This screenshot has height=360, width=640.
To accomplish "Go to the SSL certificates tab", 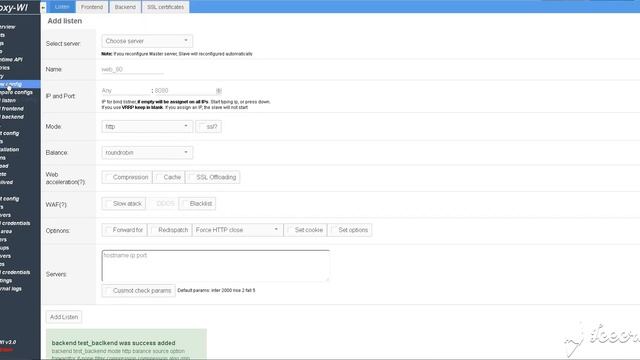I will click(x=165, y=7).
